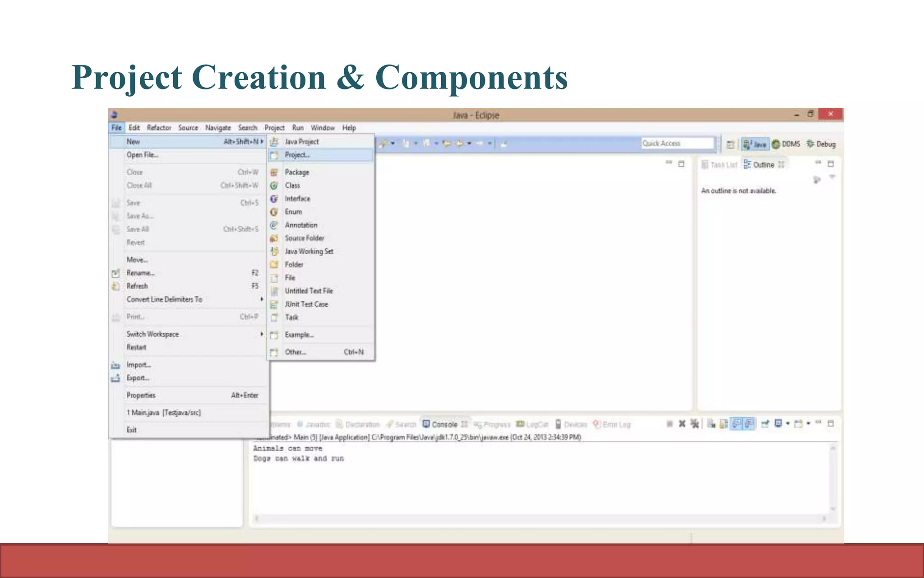Switch to the Outline tab
The image size is (924, 578).
click(x=764, y=165)
